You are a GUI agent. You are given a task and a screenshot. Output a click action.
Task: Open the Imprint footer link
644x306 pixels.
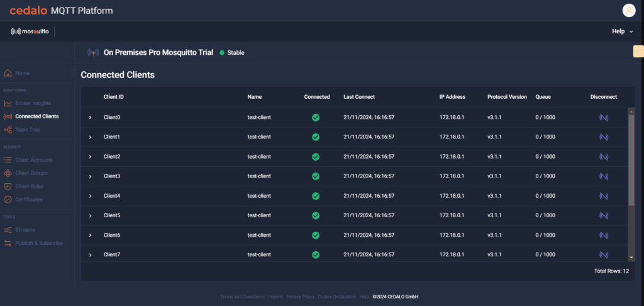click(275, 297)
